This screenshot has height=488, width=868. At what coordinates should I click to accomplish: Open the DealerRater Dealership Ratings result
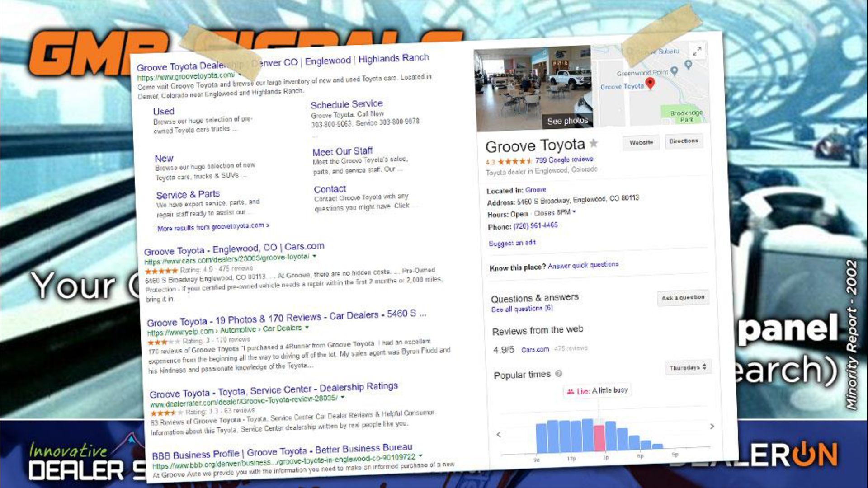pyautogui.click(x=274, y=390)
